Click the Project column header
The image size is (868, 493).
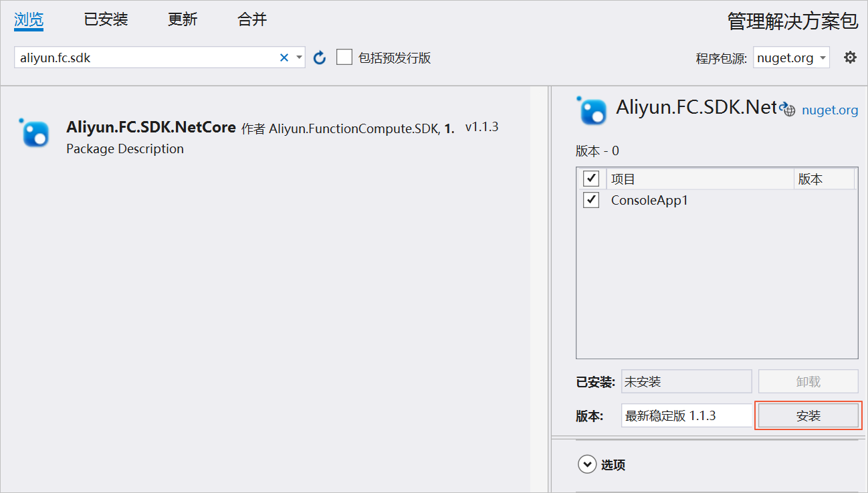pos(700,179)
